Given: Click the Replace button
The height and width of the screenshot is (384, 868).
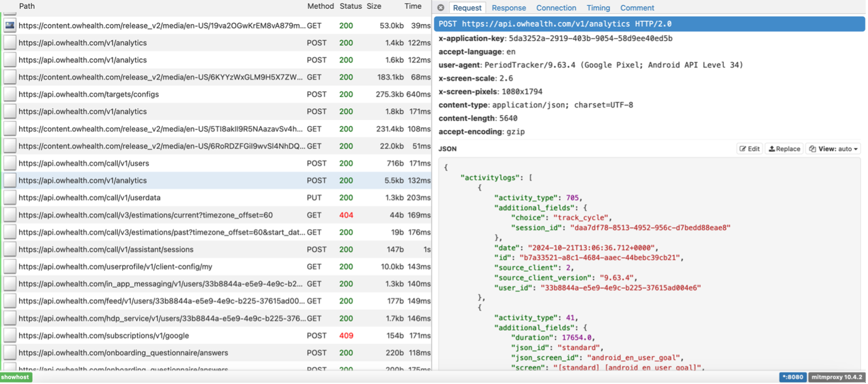Looking at the screenshot, I should (784, 149).
